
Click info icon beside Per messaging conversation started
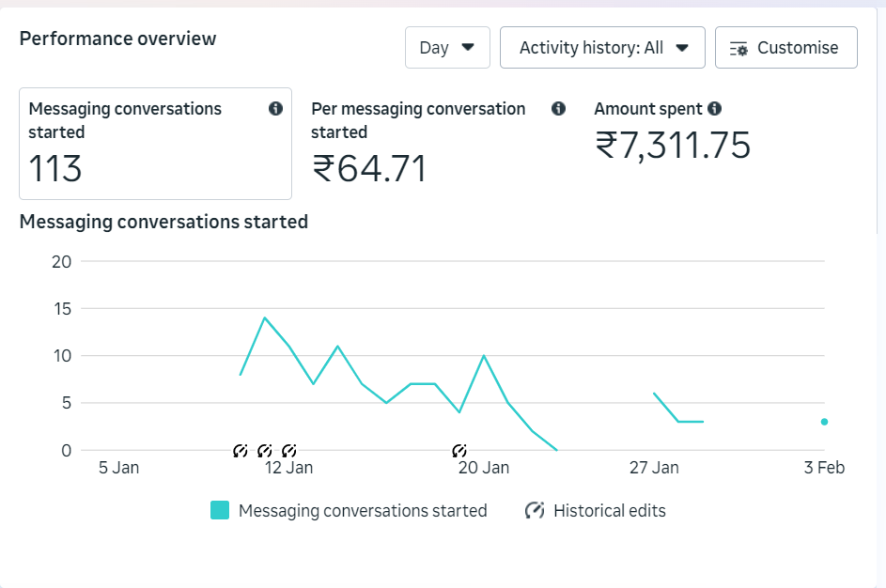[559, 109]
